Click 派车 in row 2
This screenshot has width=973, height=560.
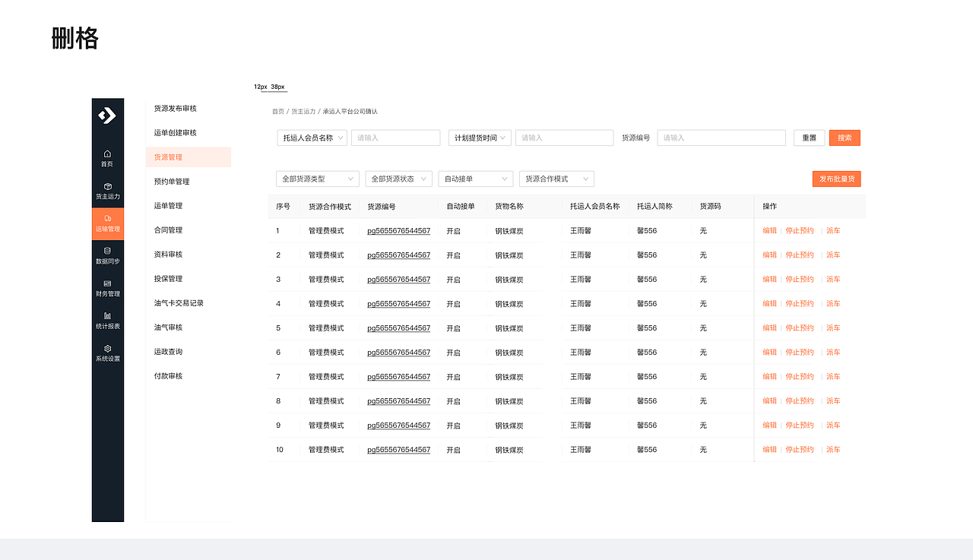(x=833, y=255)
